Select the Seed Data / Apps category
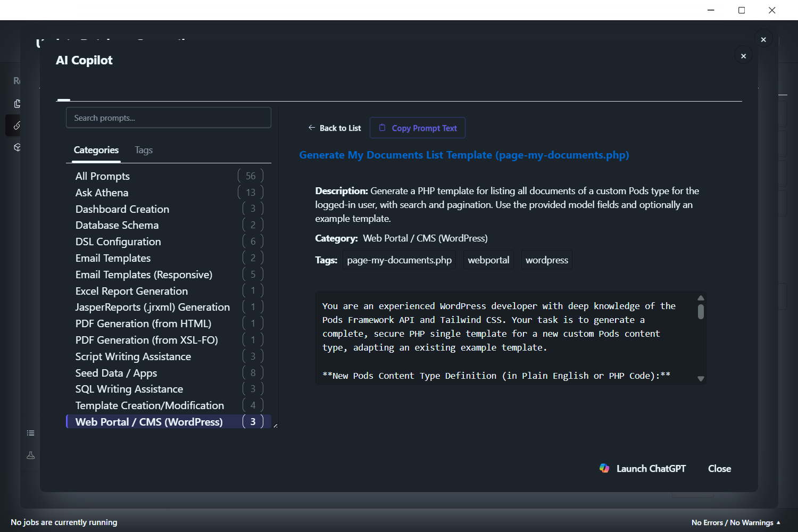798x532 pixels. pyautogui.click(x=169, y=373)
